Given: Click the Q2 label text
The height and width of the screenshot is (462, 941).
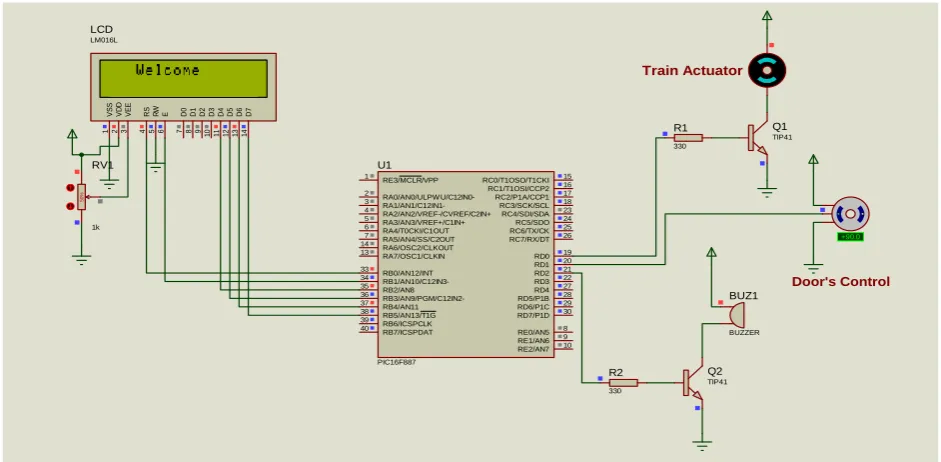Looking at the screenshot, I should [x=715, y=370].
